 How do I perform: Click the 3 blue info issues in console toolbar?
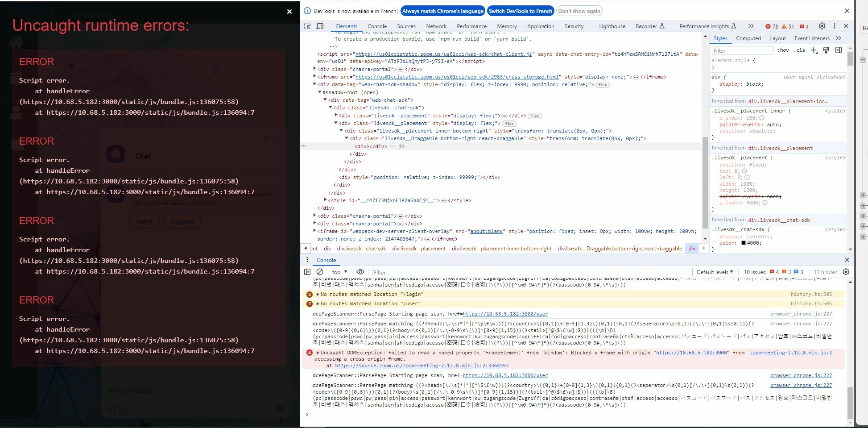799,272
